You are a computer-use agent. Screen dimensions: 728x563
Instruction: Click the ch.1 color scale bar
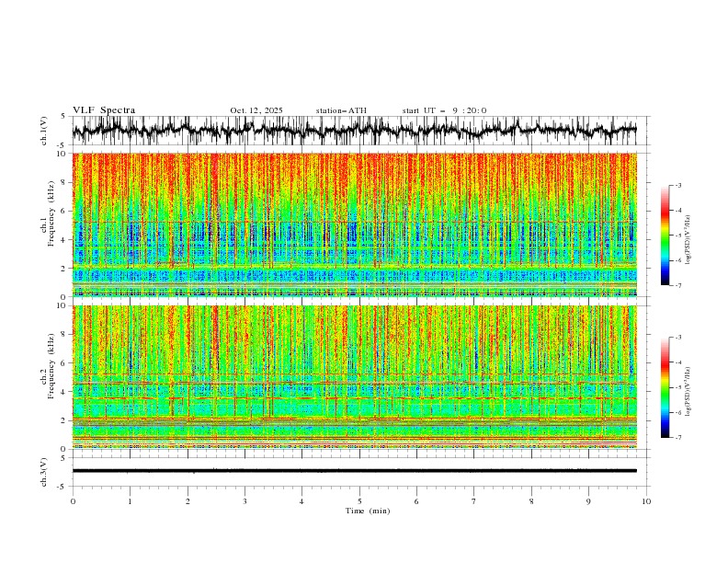click(x=665, y=236)
